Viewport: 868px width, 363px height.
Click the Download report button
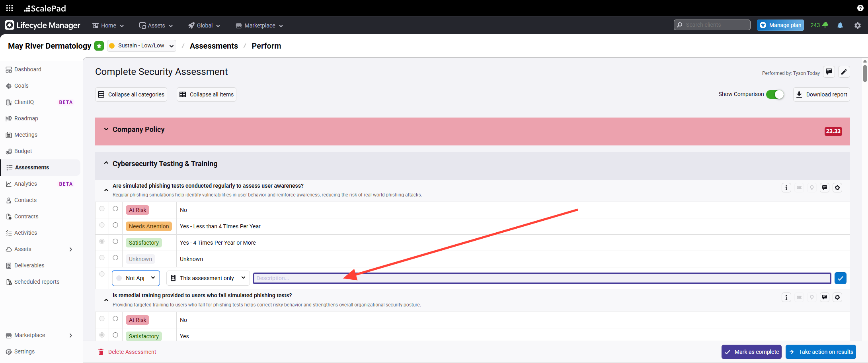point(821,94)
